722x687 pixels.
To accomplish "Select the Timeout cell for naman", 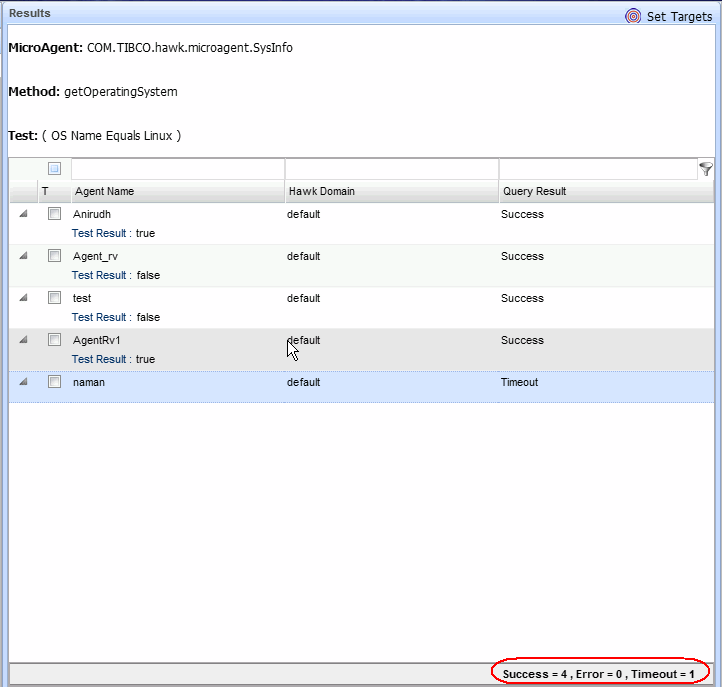I will 520,382.
